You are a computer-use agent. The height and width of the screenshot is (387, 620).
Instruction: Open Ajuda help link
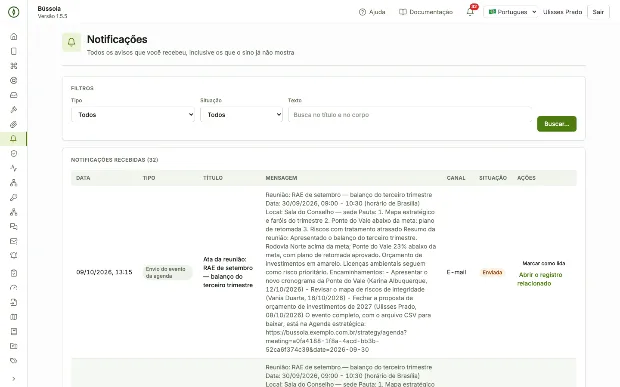click(372, 12)
